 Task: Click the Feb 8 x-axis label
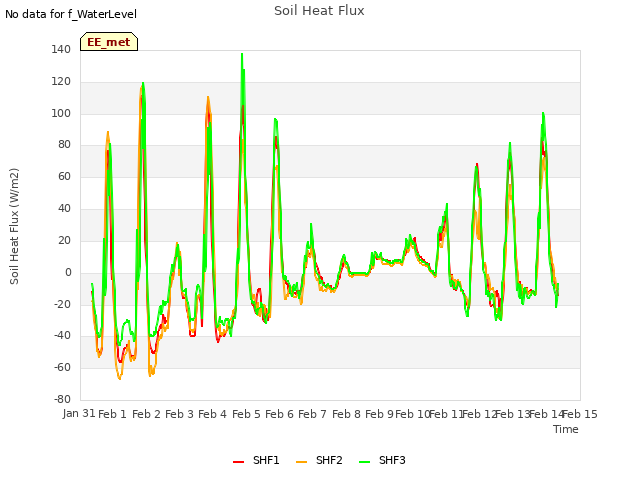click(346, 414)
